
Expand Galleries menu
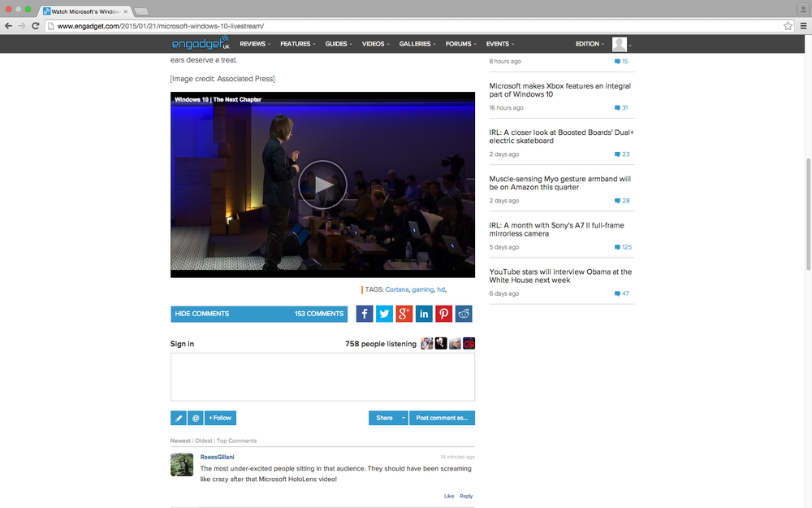(x=417, y=44)
